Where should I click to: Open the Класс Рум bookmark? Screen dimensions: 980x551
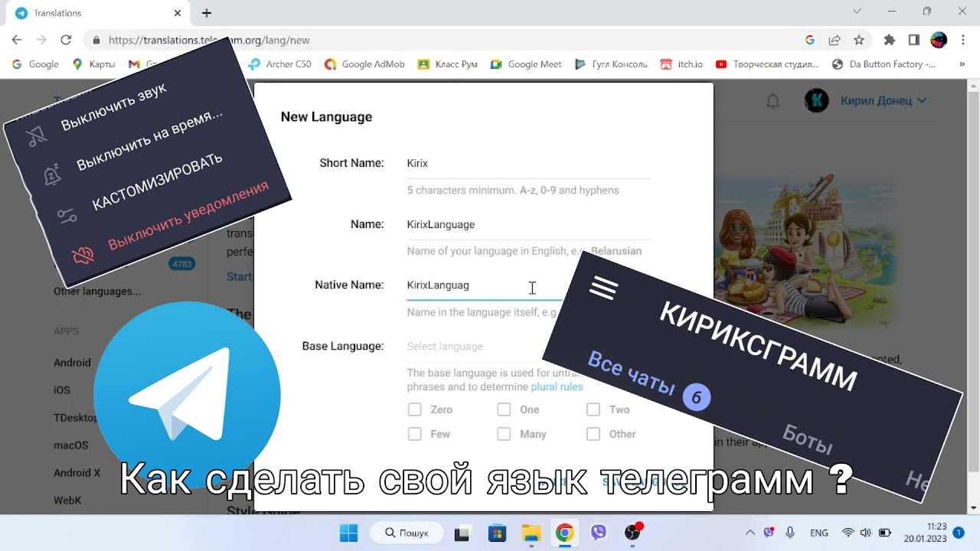click(x=447, y=64)
